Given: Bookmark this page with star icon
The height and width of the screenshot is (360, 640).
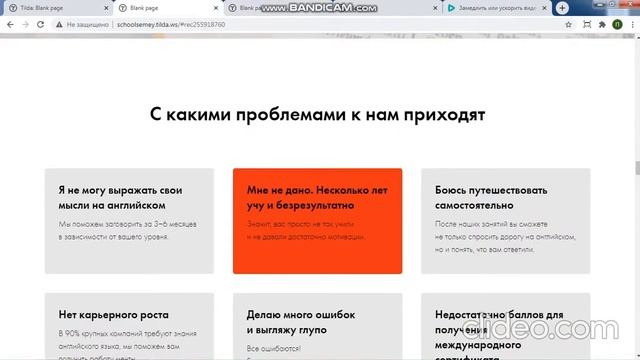Looking at the screenshot, I should [x=568, y=24].
